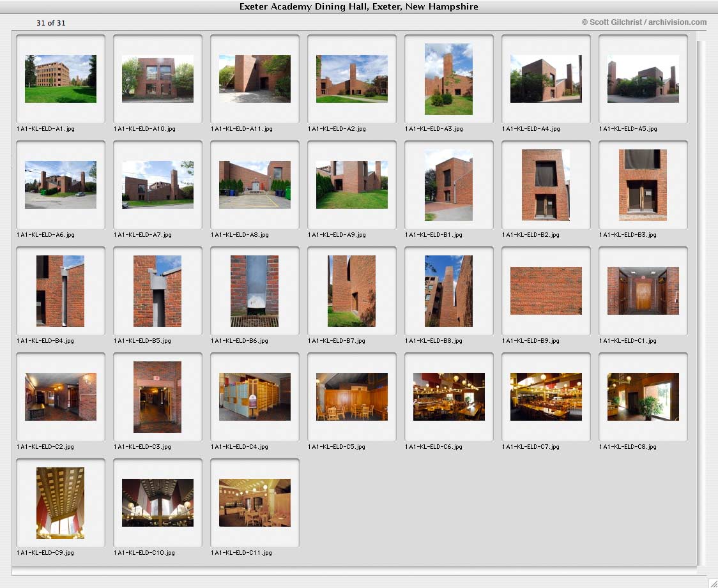
Task: Click the vertical scrollbar on the right
Action: tap(701, 302)
